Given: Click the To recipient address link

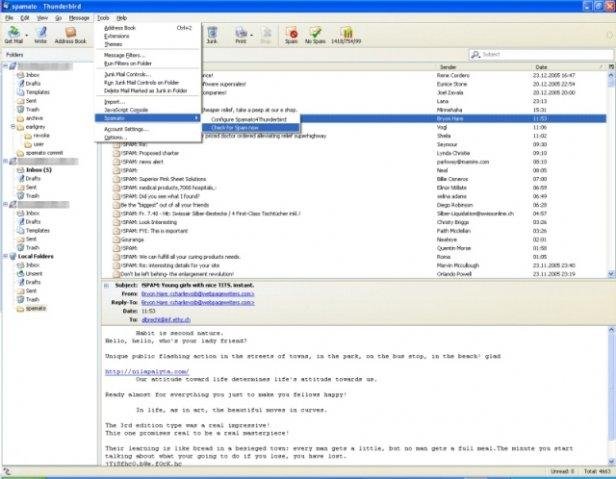Looking at the screenshot, I should [x=166, y=320].
